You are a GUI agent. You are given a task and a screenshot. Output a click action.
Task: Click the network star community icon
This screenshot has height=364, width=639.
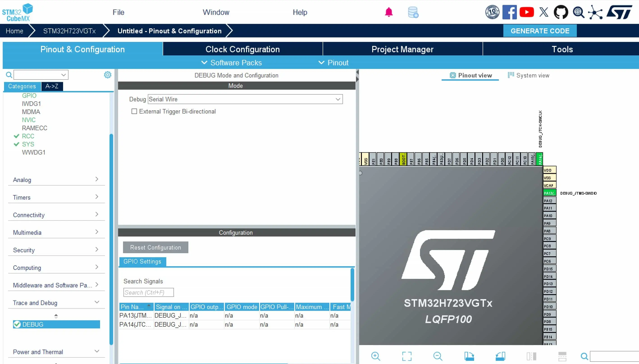pyautogui.click(x=595, y=12)
